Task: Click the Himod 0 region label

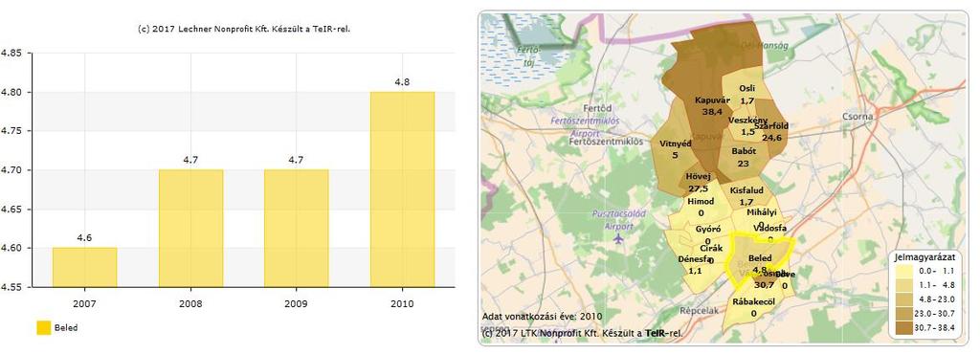Action: pos(700,208)
